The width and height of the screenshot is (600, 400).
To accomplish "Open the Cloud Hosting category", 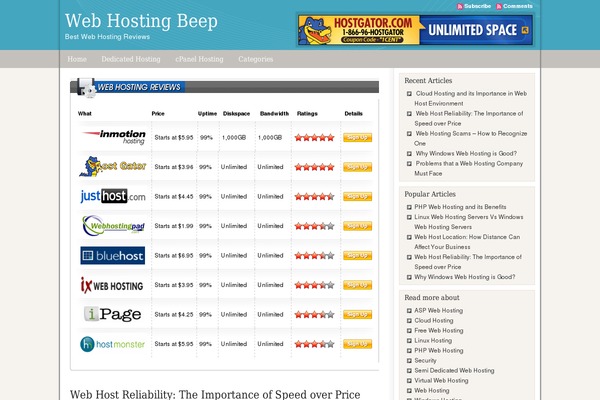I will coord(434,320).
